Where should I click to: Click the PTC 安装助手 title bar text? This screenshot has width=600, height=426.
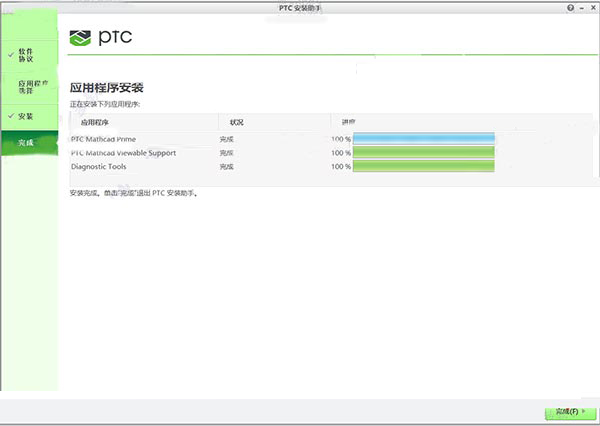click(300, 8)
